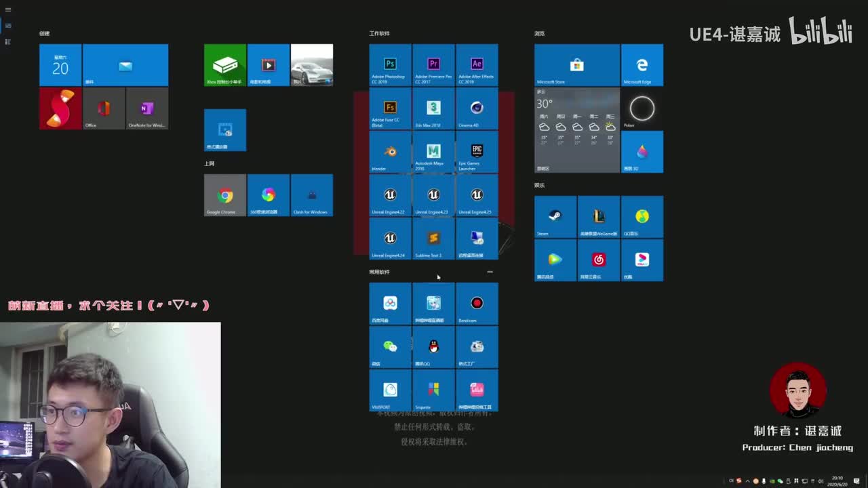Launch the Tencent Video tile

tap(555, 260)
